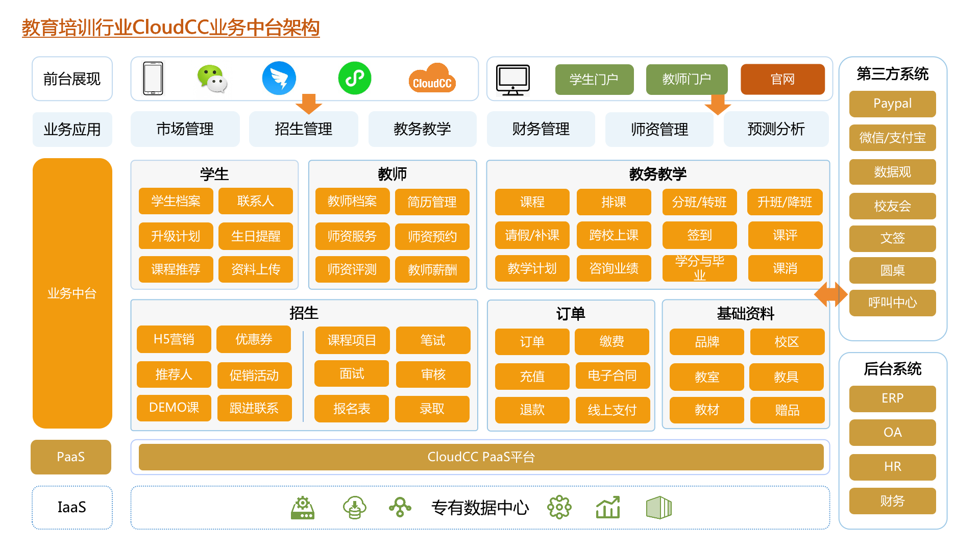The image size is (980, 551).
Task: Select the 招生管理 business application tab
Action: click(x=303, y=129)
